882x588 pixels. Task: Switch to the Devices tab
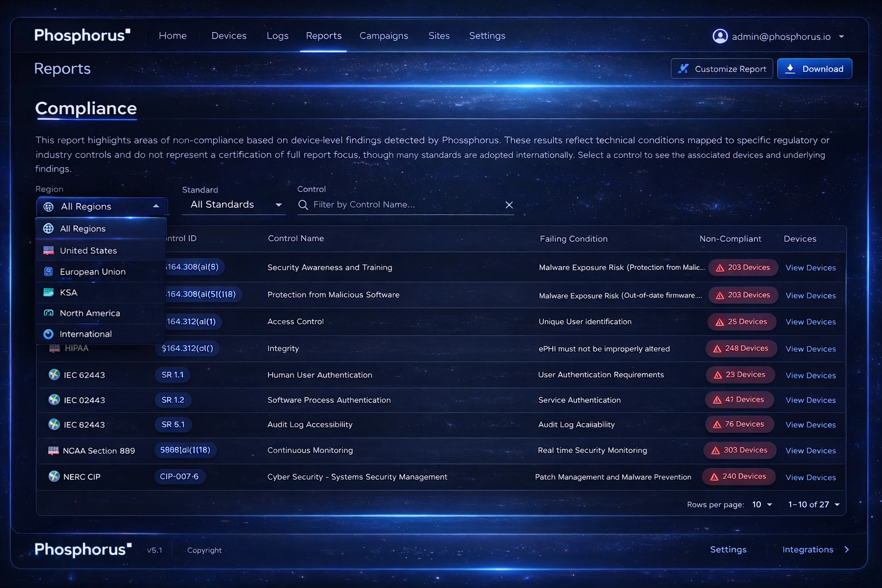click(229, 36)
